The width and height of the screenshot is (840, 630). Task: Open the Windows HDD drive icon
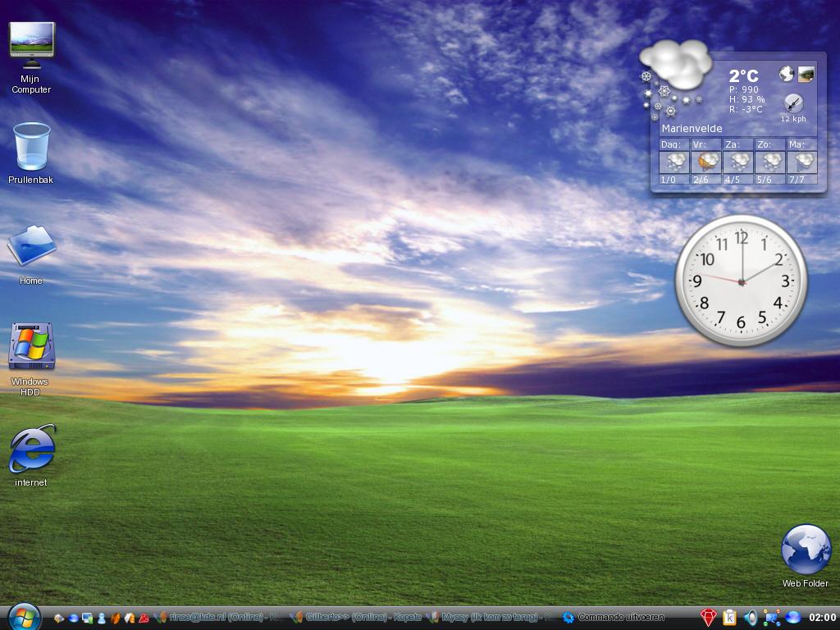click(32, 346)
